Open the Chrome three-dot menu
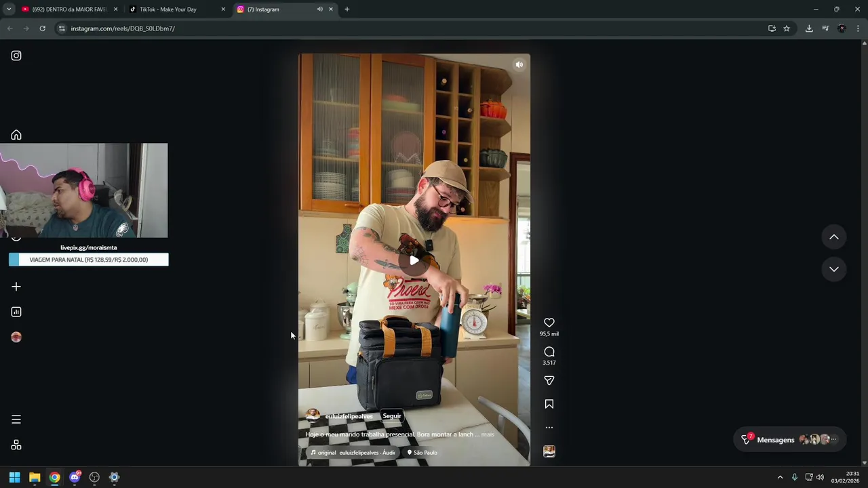868x488 pixels. click(858, 28)
